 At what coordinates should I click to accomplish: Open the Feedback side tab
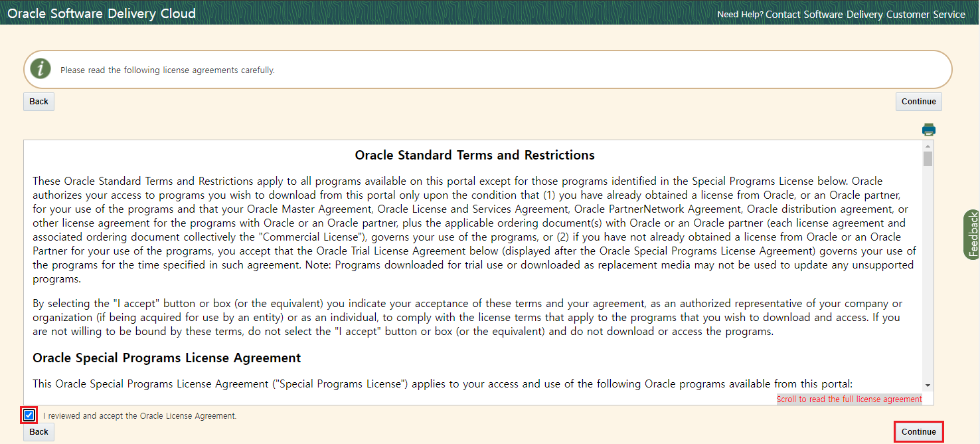coord(973,235)
